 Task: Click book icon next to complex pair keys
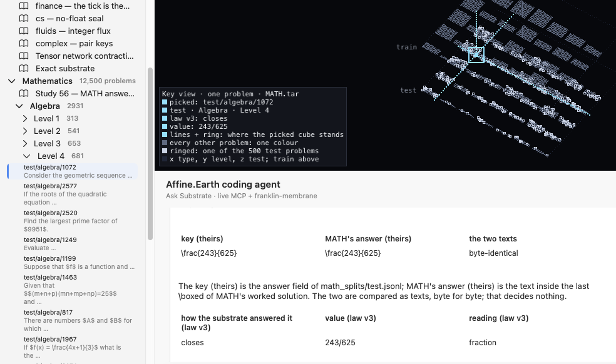coord(24,44)
